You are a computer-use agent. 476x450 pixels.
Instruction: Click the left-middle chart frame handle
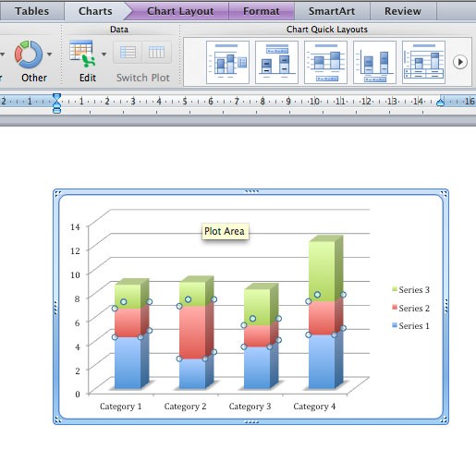(55, 307)
